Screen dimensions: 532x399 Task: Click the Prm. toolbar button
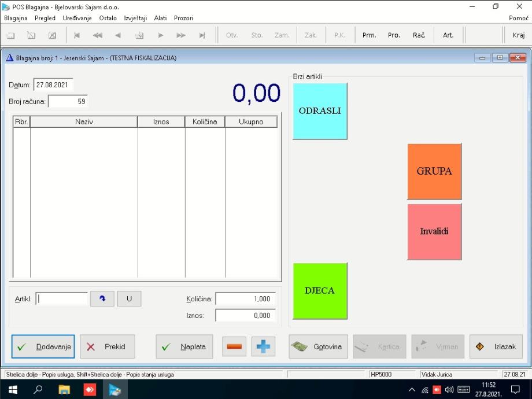click(369, 35)
